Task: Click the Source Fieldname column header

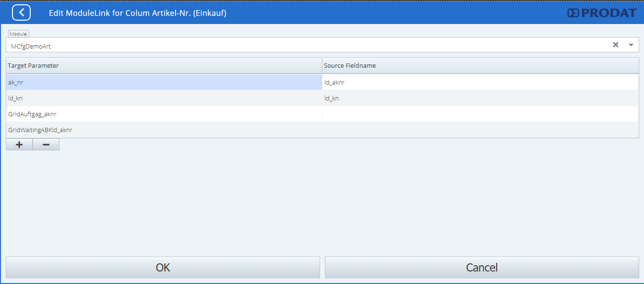Action: (480, 65)
